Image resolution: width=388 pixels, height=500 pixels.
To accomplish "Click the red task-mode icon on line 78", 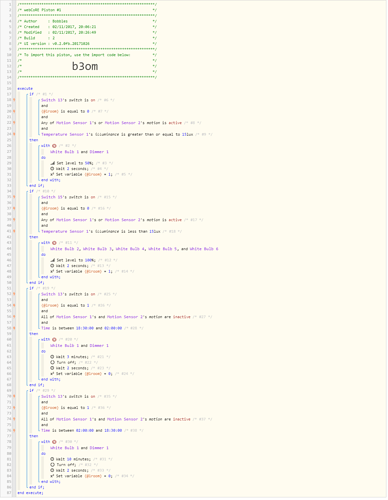I will [x=54, y=442].
